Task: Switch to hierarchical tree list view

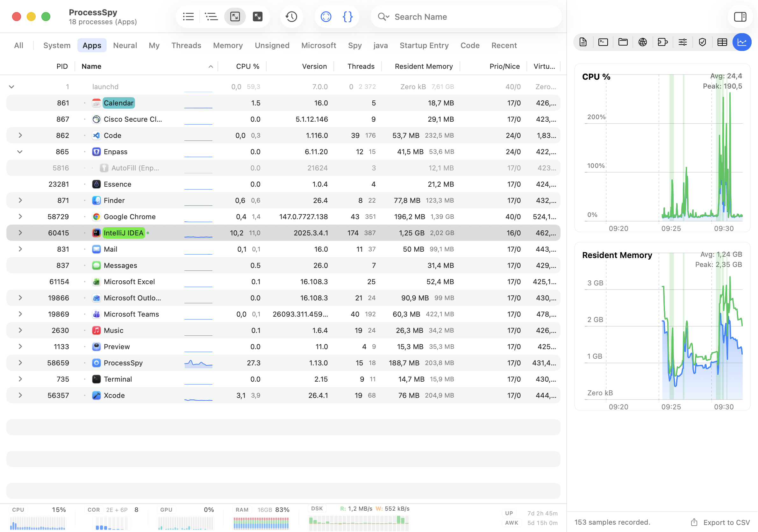Action: coord(211,17)
